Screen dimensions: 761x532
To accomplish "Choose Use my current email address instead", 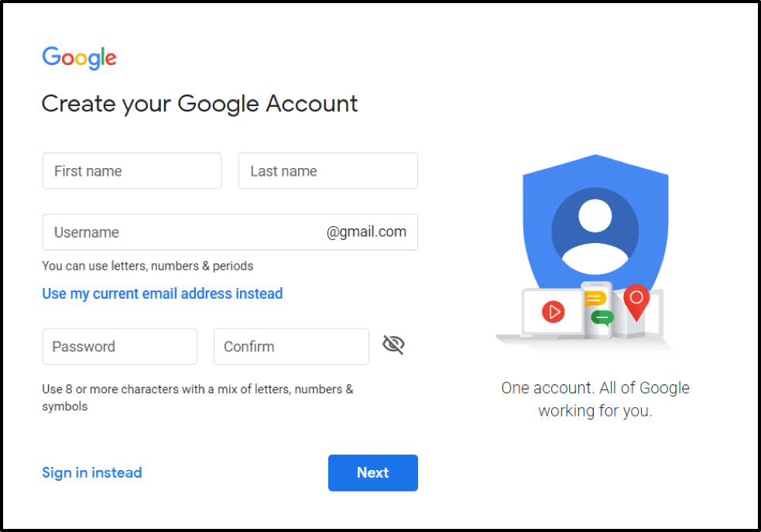I will 162,293.
